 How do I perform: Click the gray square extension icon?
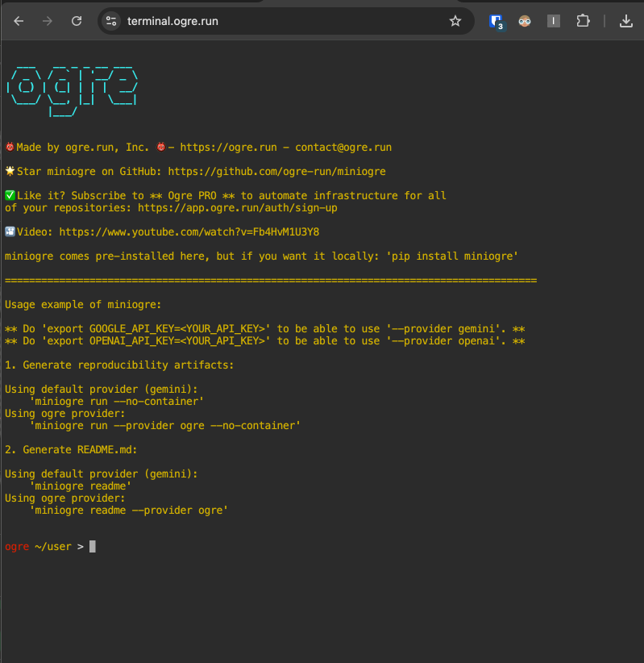coord(554,21)
